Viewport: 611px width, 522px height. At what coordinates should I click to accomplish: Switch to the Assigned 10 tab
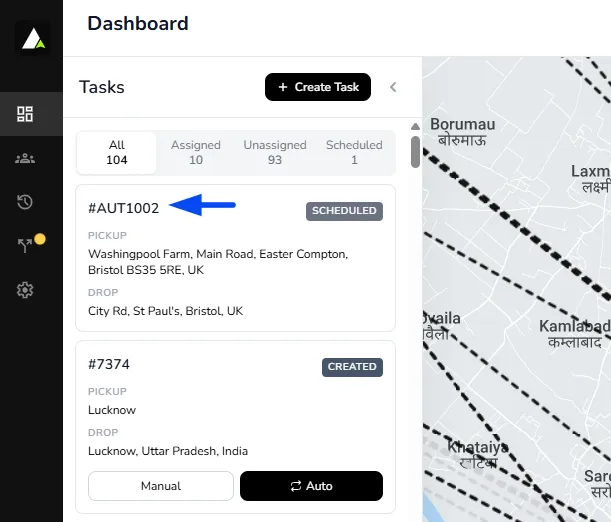tap(196, 152)
